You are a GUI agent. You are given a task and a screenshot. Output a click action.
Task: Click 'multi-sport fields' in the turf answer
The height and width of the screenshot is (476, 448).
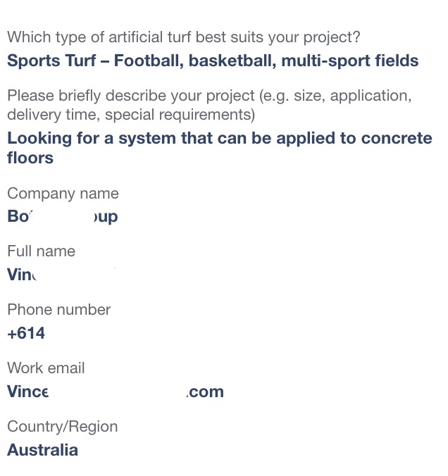pos(350,61)
